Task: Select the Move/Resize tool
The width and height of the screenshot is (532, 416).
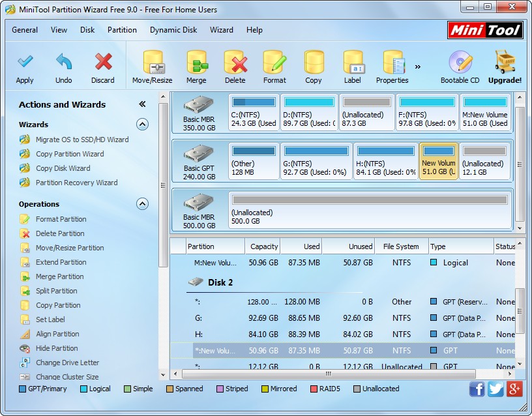Action: [x=154, y=65]
